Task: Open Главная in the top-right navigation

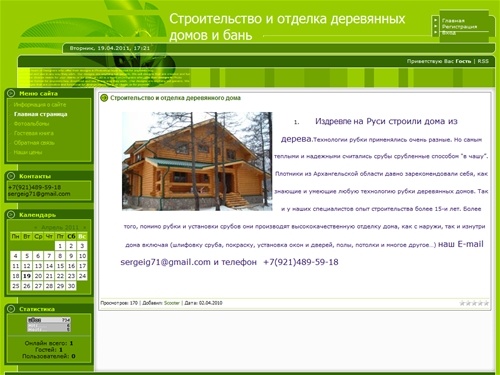Action: [x=453, y=20]
